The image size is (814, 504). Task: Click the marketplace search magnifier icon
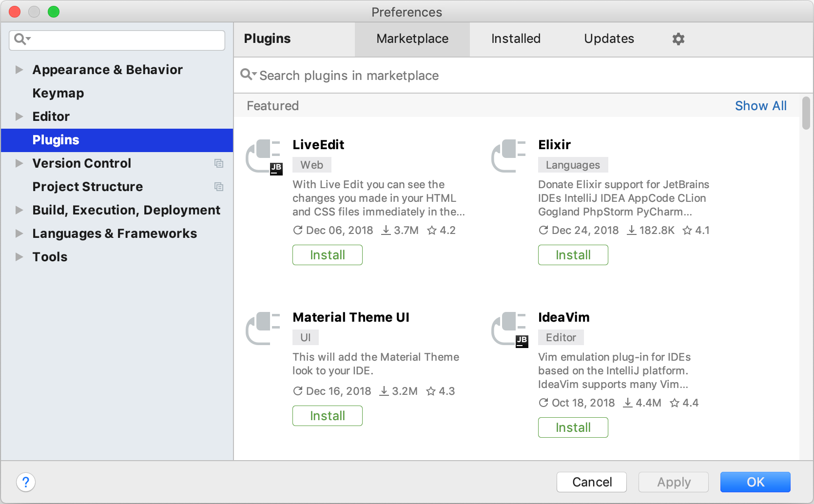248,75
